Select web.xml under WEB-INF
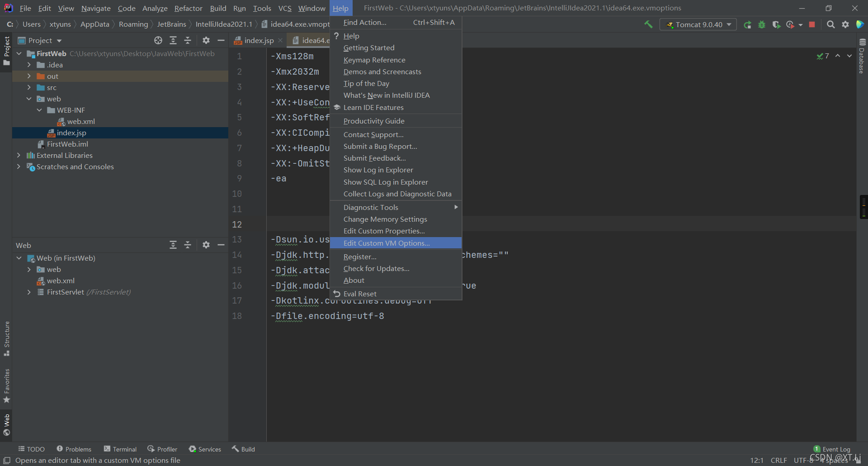This screenshot has height=466, width=868. [81, 121]
